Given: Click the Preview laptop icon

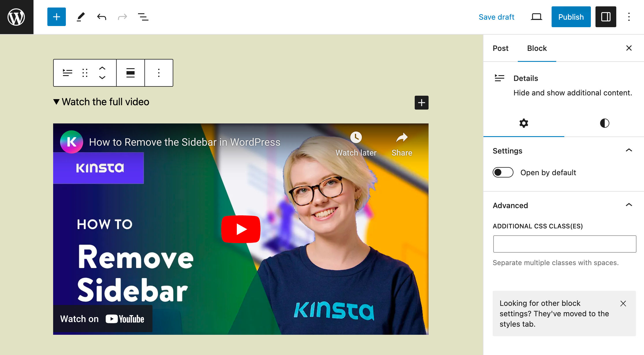Looking at the screenshot, I should [536, 17].
